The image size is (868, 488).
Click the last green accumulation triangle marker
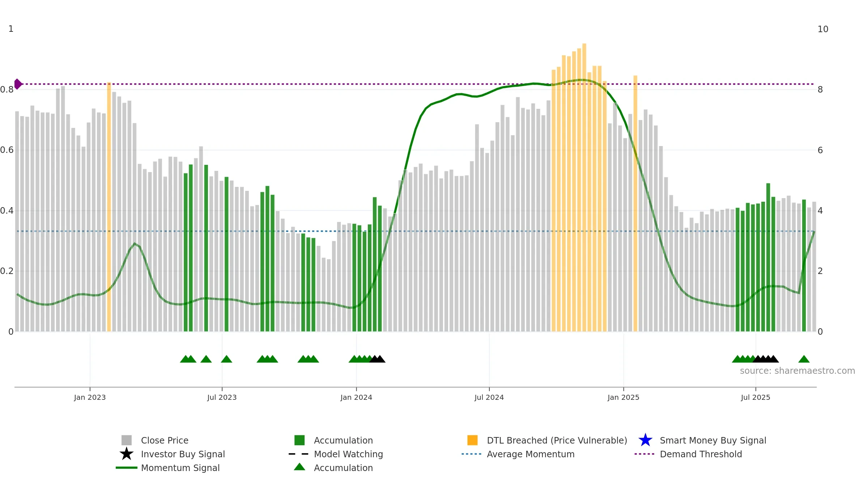click(804, 359)
